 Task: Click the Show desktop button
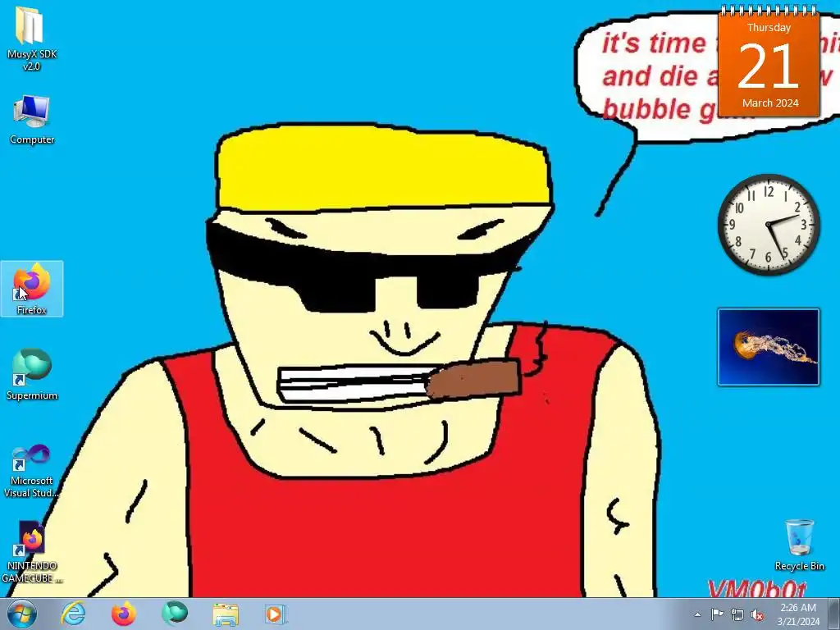(x=834, y=614)
